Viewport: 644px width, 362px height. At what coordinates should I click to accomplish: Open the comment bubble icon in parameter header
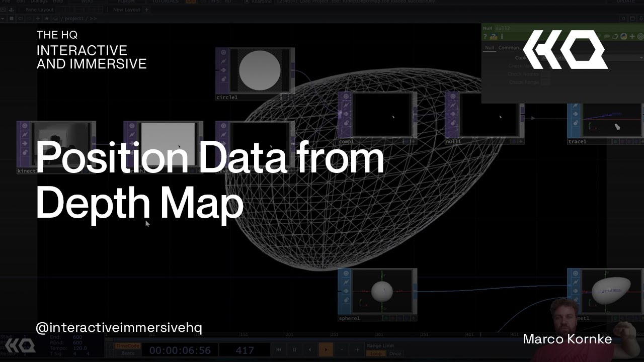point(606,36)
